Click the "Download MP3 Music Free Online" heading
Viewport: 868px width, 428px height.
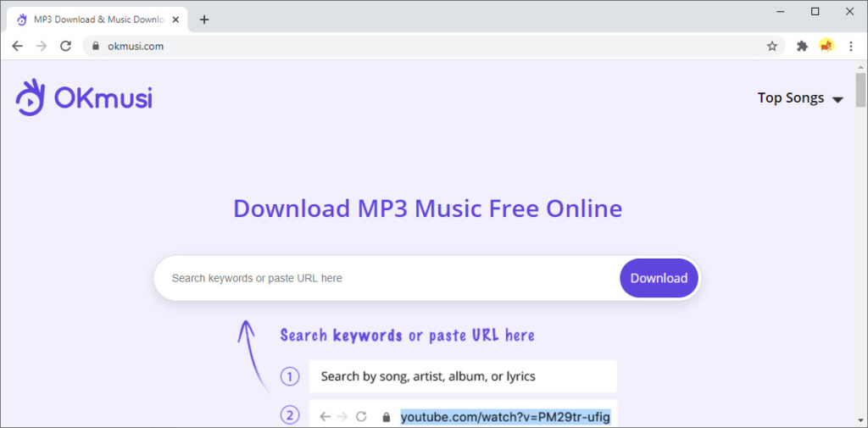427,208
